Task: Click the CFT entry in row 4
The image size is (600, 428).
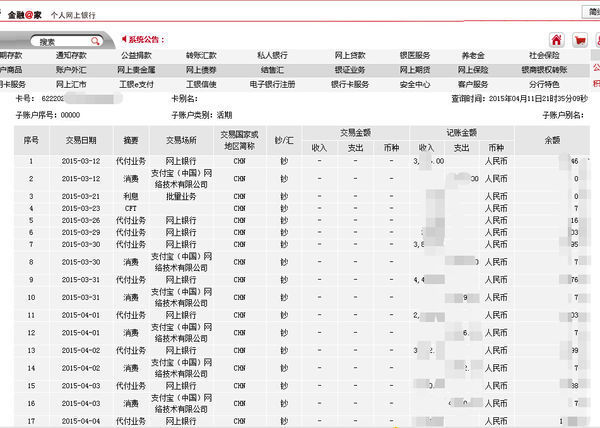Action: pos(131,208)
